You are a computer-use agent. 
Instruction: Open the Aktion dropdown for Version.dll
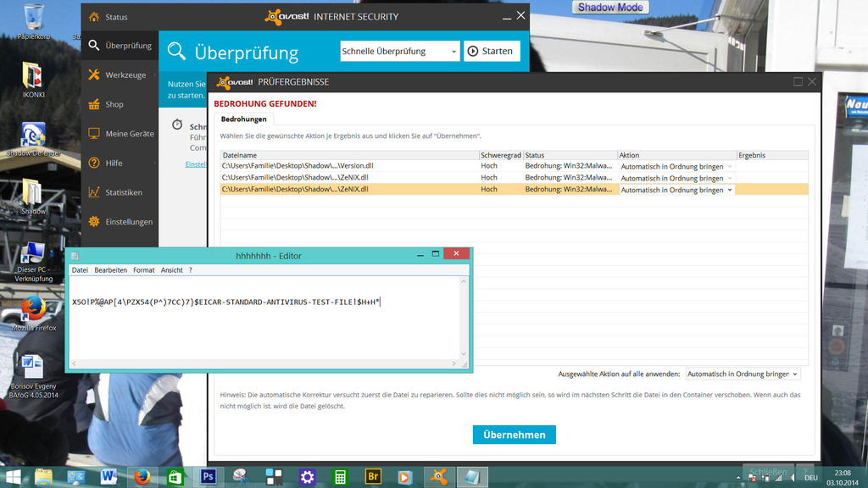pos(676,167)
